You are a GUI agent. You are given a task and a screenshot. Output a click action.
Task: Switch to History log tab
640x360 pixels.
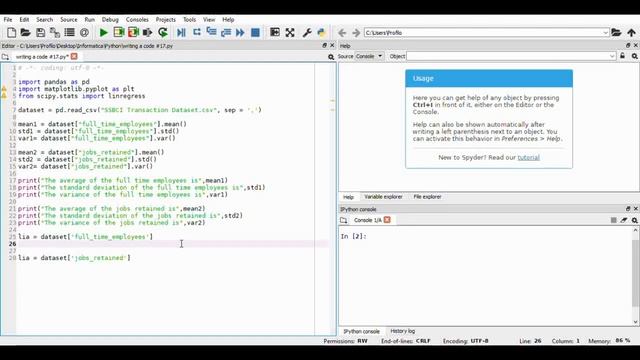pyautogui.click(x=402, y=331)
